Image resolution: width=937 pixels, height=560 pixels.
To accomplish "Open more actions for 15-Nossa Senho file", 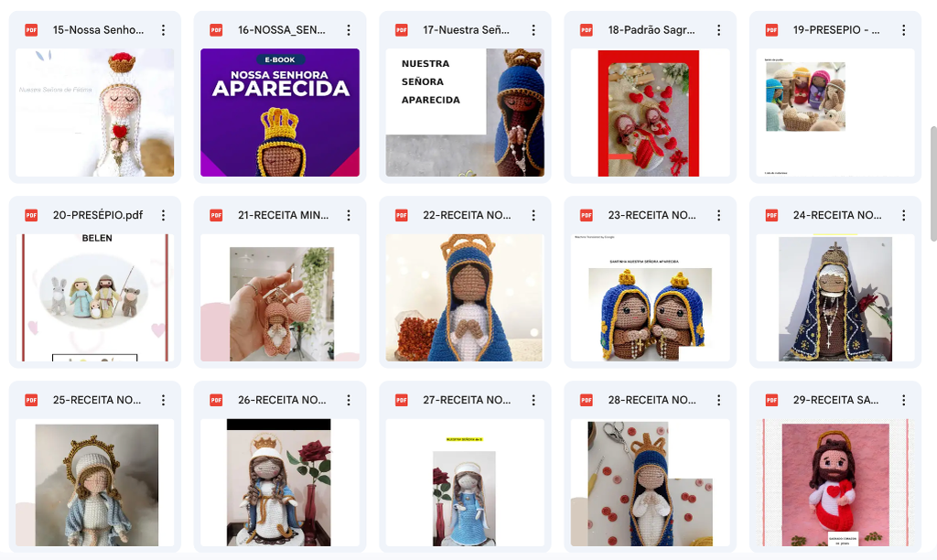I will coord(163,30).
